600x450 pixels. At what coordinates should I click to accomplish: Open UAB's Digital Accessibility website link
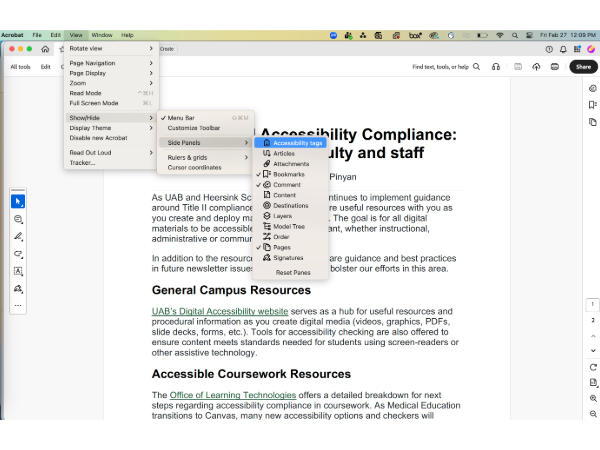220,311
